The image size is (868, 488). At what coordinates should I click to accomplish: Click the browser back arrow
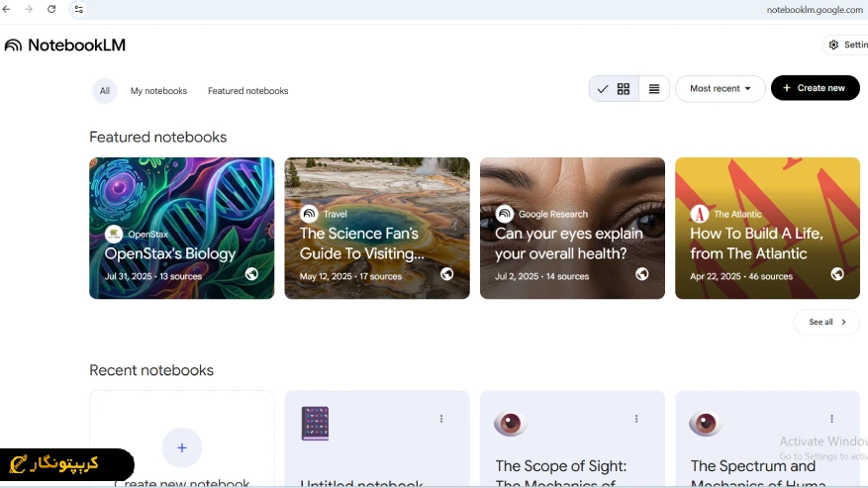pos(8,9)
